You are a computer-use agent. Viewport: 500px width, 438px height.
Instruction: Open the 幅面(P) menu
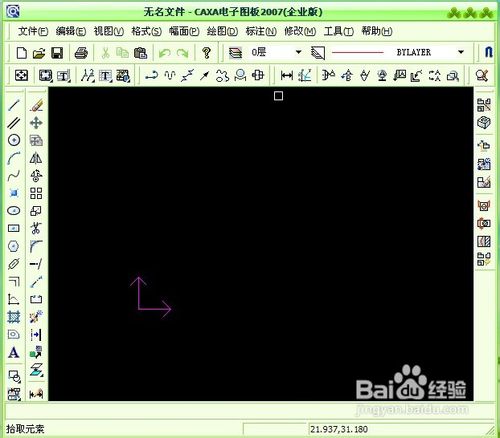coord(184,31)
